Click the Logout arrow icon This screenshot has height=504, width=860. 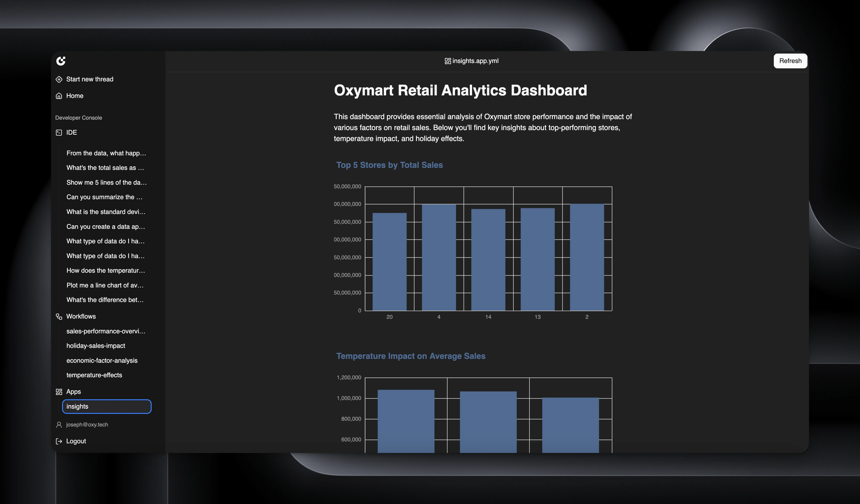[59, 441]
